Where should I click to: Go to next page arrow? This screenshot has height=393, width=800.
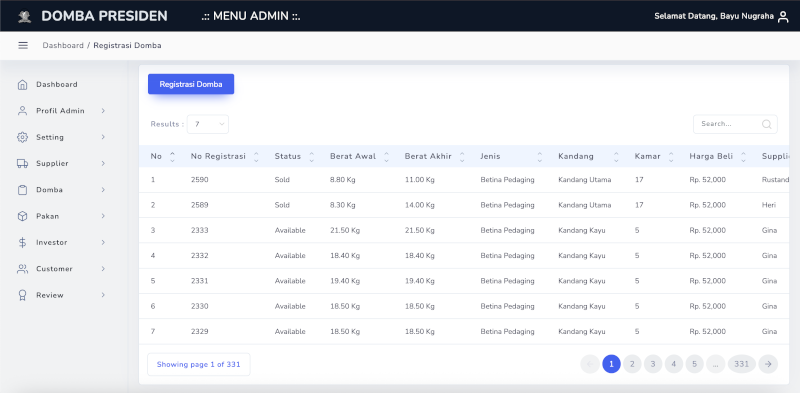[768, 364]
